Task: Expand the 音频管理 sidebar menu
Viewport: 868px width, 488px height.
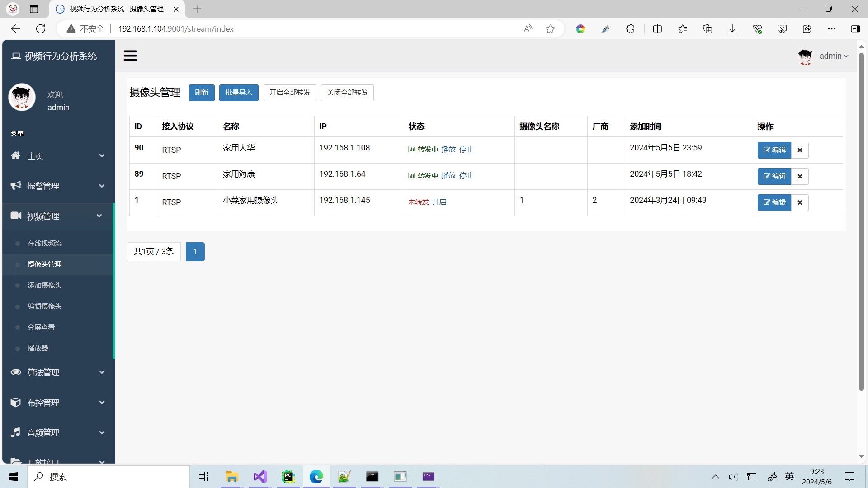Action: coord(58,432)
